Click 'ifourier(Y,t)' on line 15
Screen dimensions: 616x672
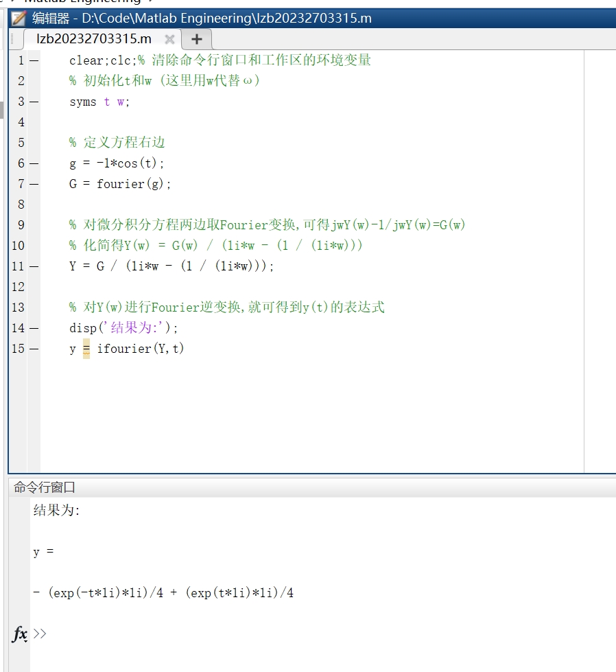(x=141, y=349)
